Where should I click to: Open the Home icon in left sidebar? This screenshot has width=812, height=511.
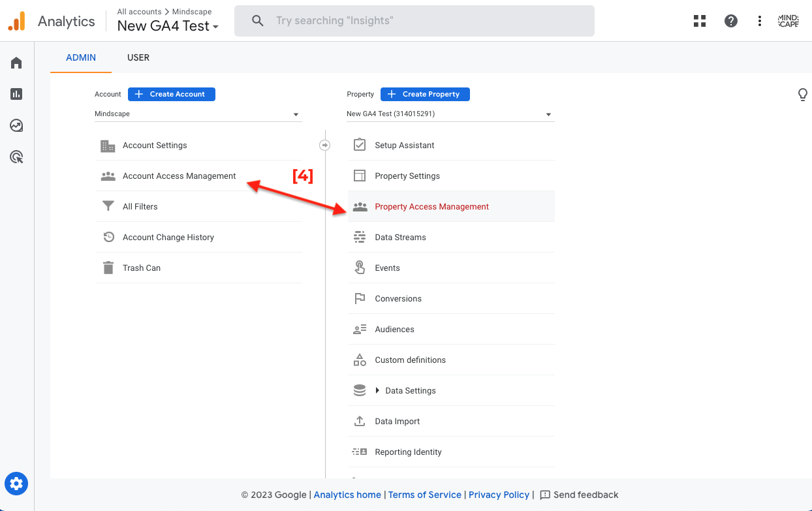click(16, 62)
